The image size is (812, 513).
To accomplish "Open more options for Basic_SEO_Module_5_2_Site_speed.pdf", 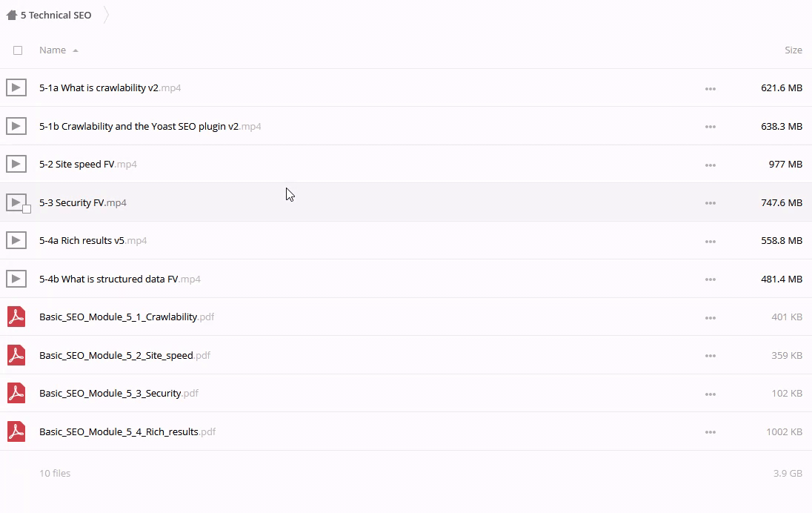I will click(710, 356).
